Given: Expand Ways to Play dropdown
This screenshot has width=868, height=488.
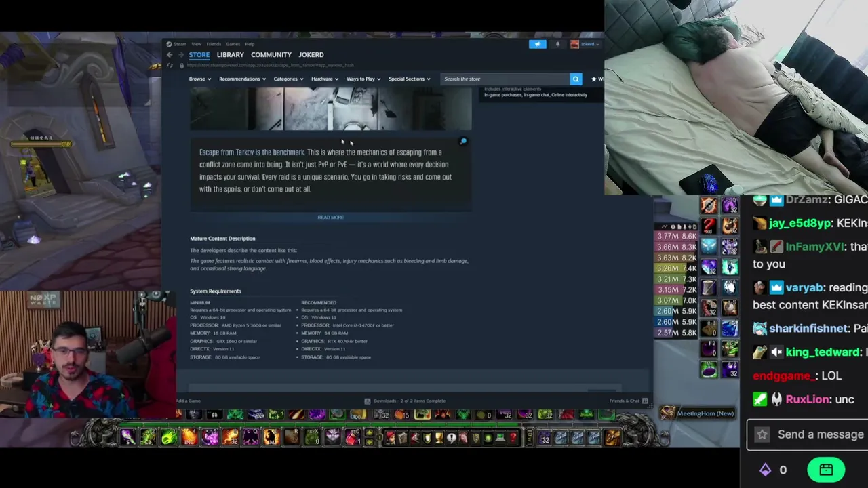Looking at the screenshot, I should coord(363,79).
